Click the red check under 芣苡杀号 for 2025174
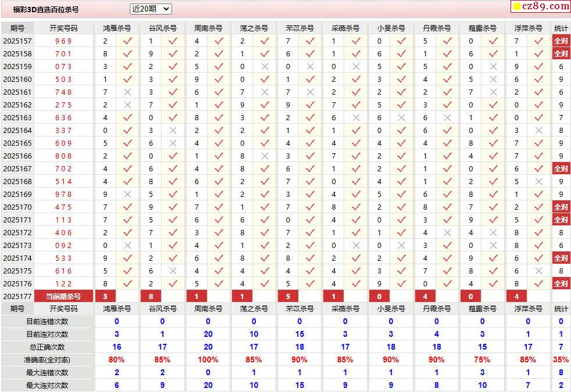This screenshot has height=392, width=571. (311, 258)
